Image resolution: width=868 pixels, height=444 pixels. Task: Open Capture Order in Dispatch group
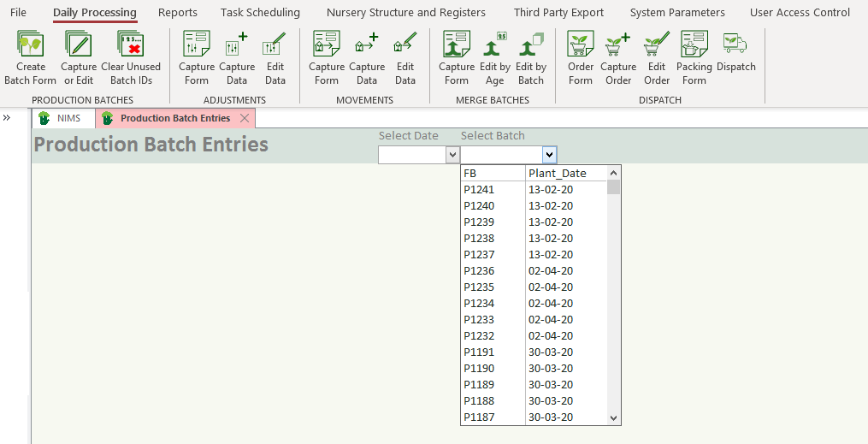(617, 44)
